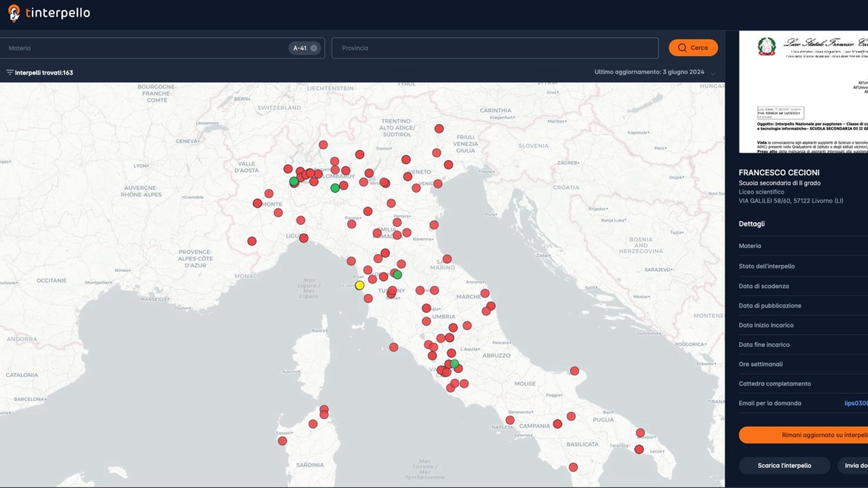
Task: Click the Invia domanda button
Action: pos(853,466)
